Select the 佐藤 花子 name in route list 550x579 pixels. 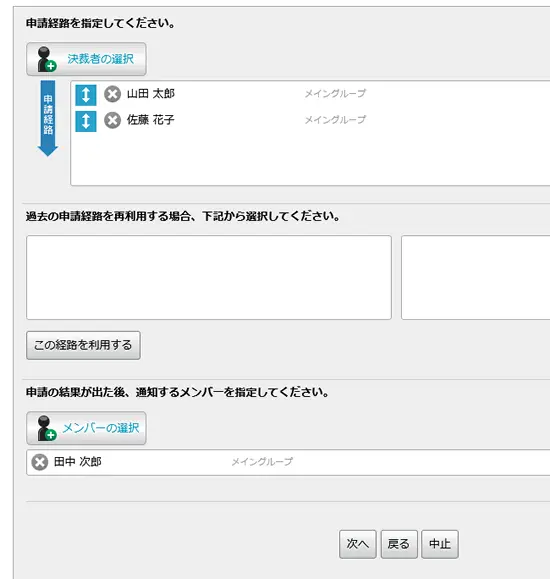point(151,120)
